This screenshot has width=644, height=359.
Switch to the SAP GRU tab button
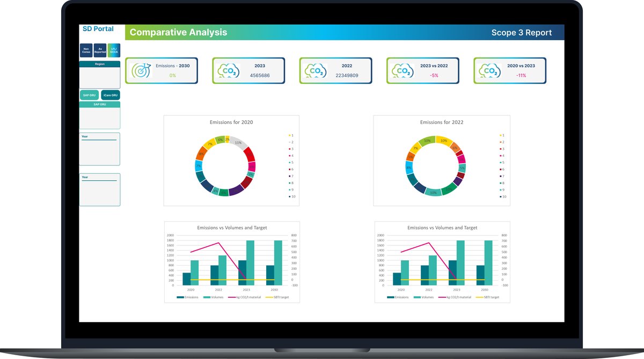89,95
